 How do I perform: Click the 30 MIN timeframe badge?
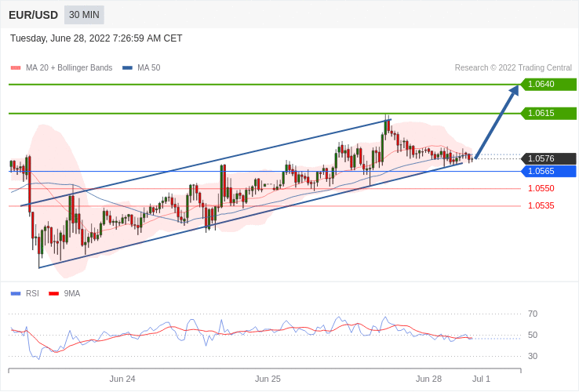[x=84, y=15]
